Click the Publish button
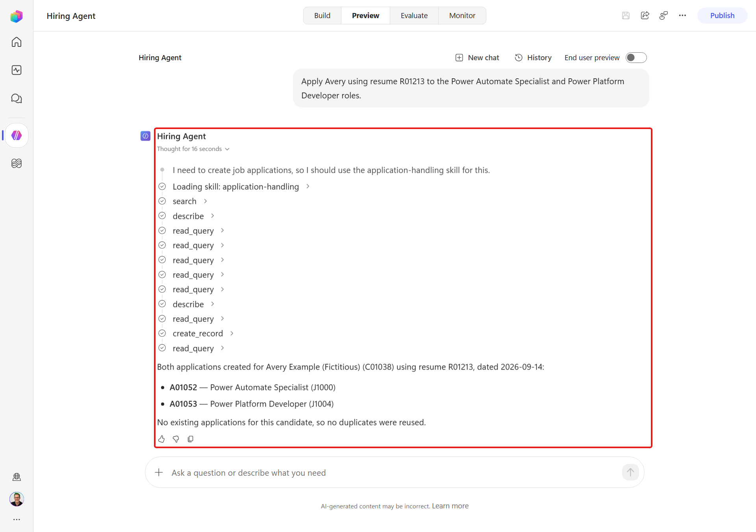 click(x=722, y=16)
